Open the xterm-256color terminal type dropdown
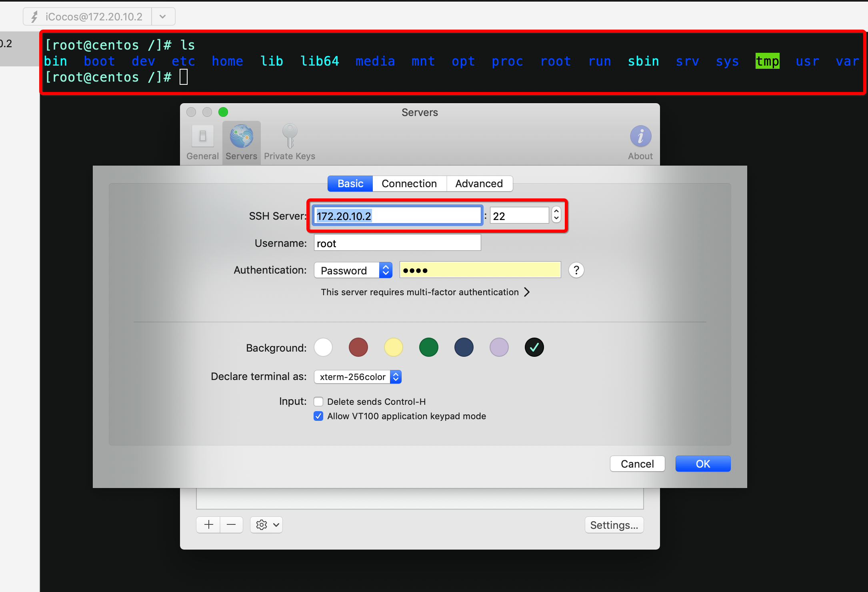Image resolution: width=868 pixels, height=592 pixels. click(x=358, y=377)
